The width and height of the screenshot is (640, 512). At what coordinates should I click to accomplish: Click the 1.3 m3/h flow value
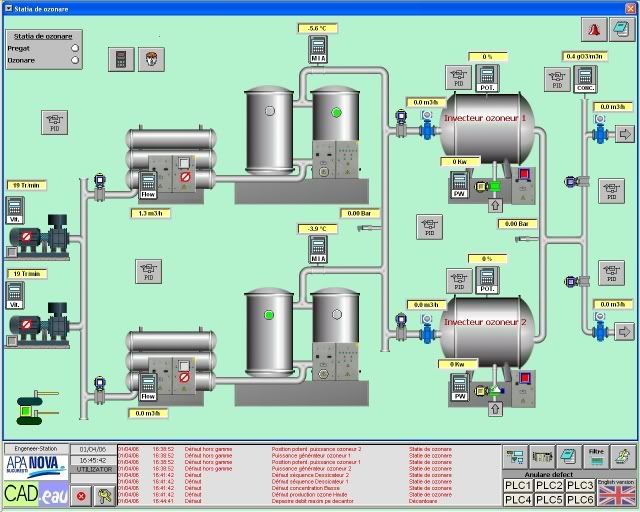click(x=150, y=213)
